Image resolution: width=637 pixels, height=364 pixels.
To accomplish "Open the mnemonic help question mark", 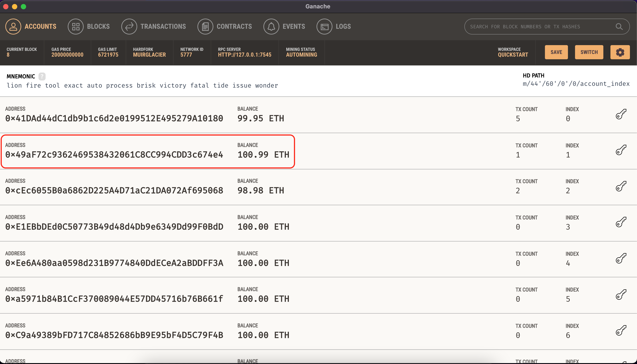I will (x=42, y=76).
